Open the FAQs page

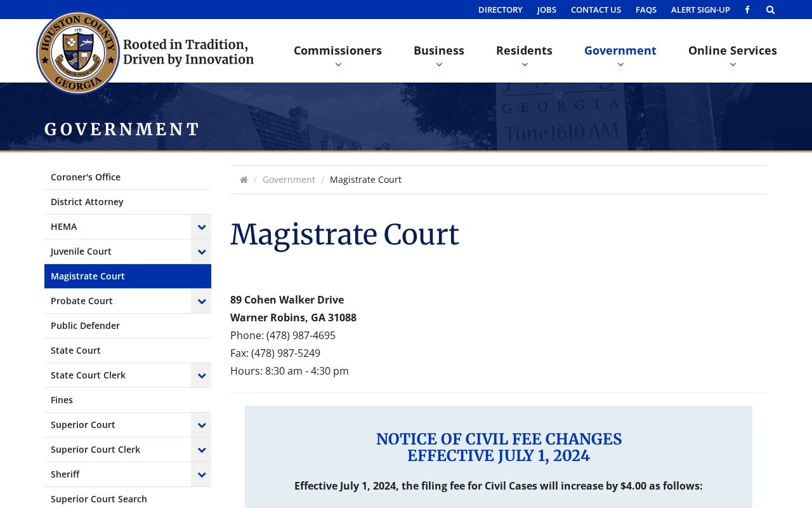pyautogui.click(x=646, y=10)
